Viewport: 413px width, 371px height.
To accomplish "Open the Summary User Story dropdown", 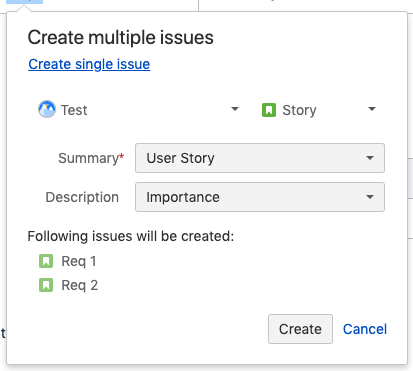I will pos(260,158).
